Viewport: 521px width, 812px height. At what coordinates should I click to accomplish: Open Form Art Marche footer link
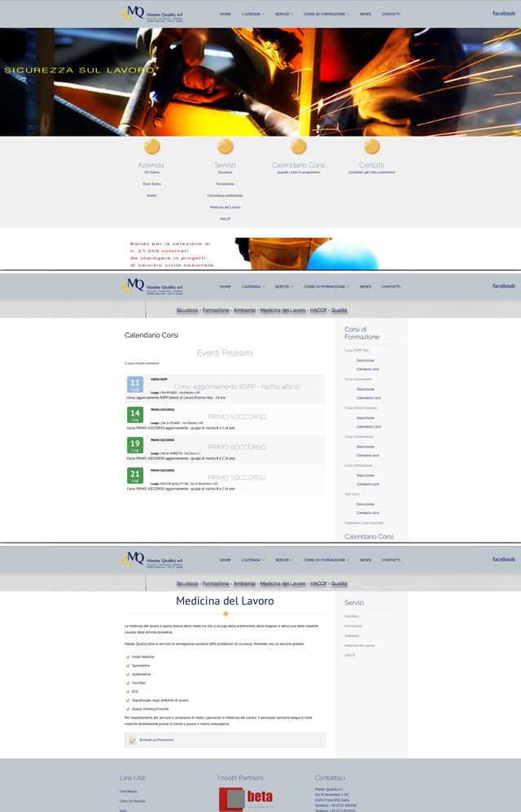point(133,801)
